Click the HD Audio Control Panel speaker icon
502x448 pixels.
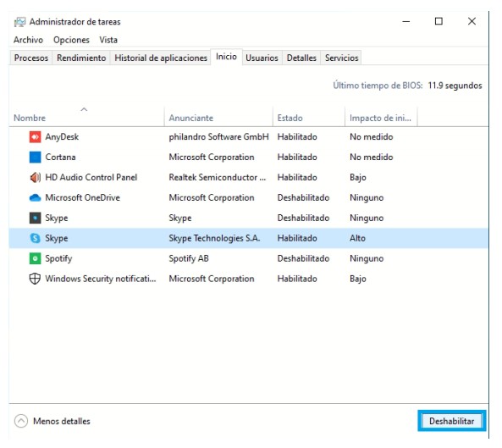pos(35,177)
